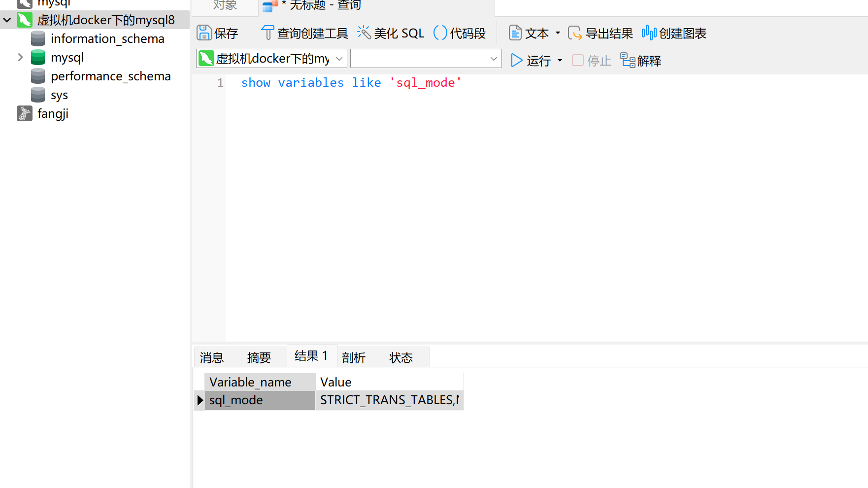Select the fangji connection in sidebar

click(x=53, y=113)
